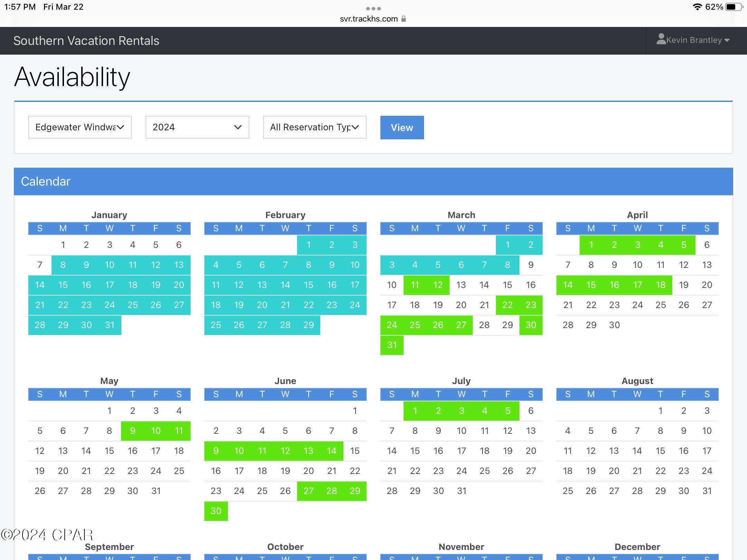Expand the All Reservation Types dropdown
The width and height of the screenshot is (747, 560).
pos(314,127)
